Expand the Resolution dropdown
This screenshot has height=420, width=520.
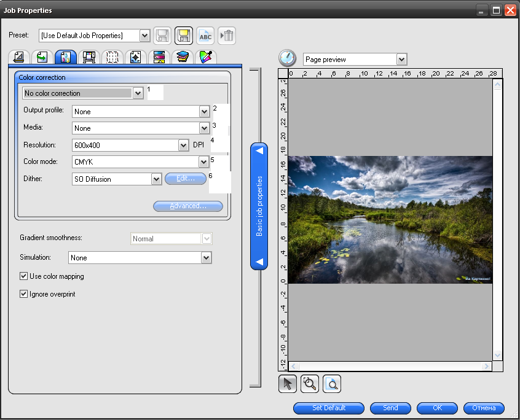point(183,145)
